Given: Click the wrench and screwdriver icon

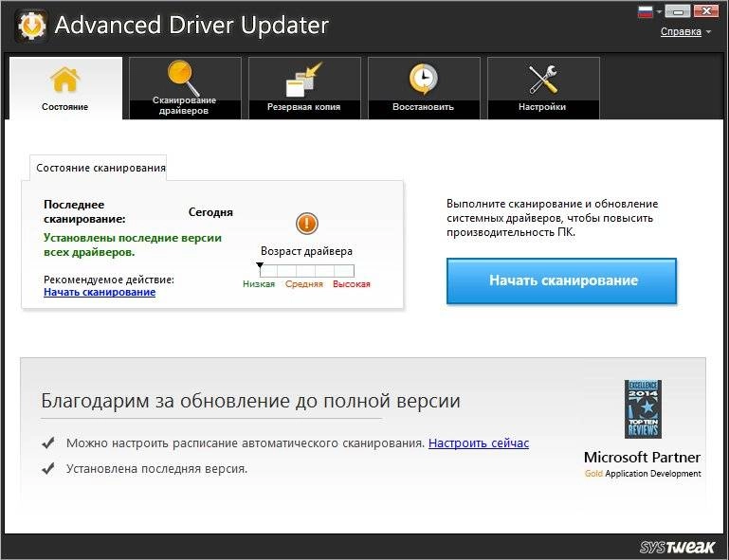Looking at the screenshot, I should pos(542,80).
